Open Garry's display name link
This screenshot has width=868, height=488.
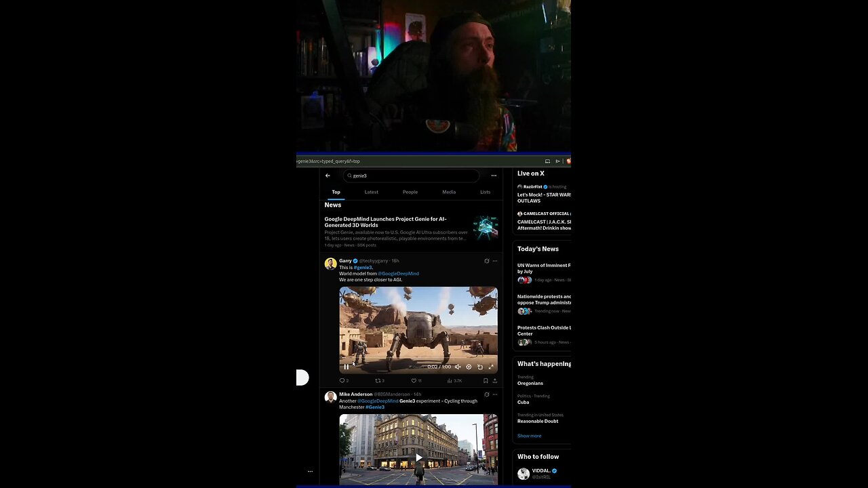click(x=345, y=261)
